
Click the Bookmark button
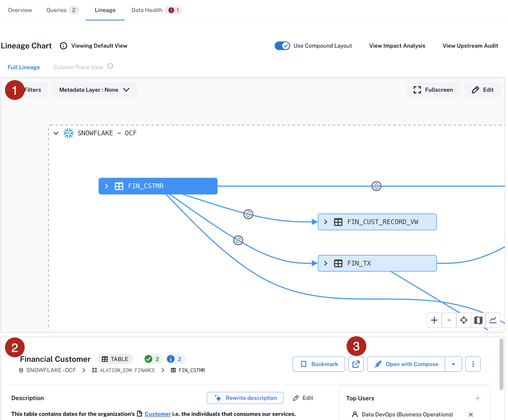point(319,364)
